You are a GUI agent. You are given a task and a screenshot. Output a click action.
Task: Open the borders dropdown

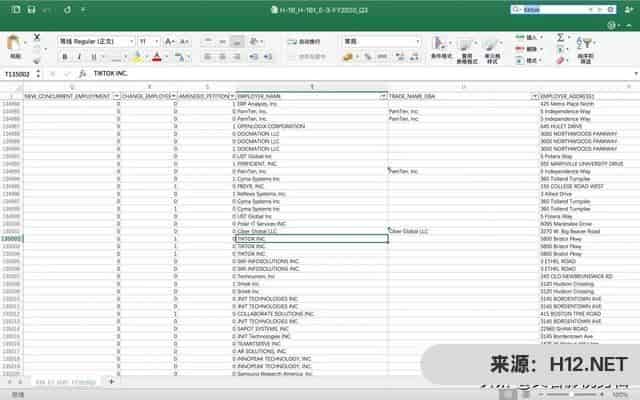(125, 57)
